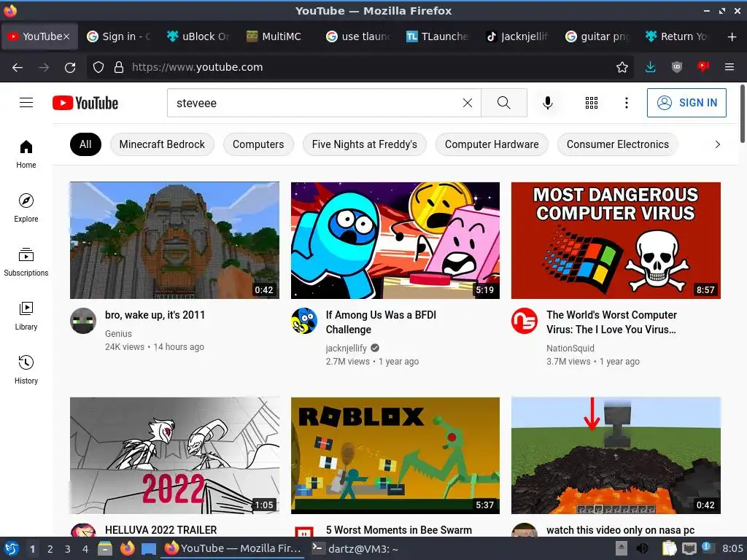Open the Most Dangerous Computer Virus thumbnail

(616, 241)
